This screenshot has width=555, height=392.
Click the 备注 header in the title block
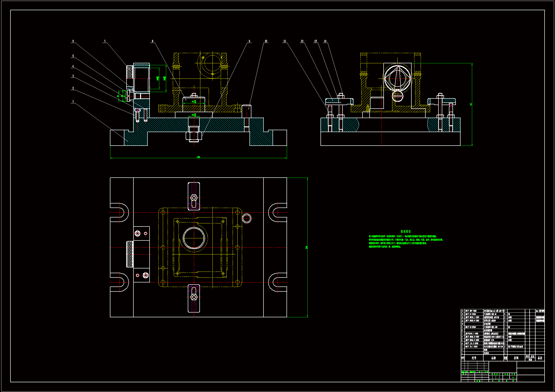[540, 358]
